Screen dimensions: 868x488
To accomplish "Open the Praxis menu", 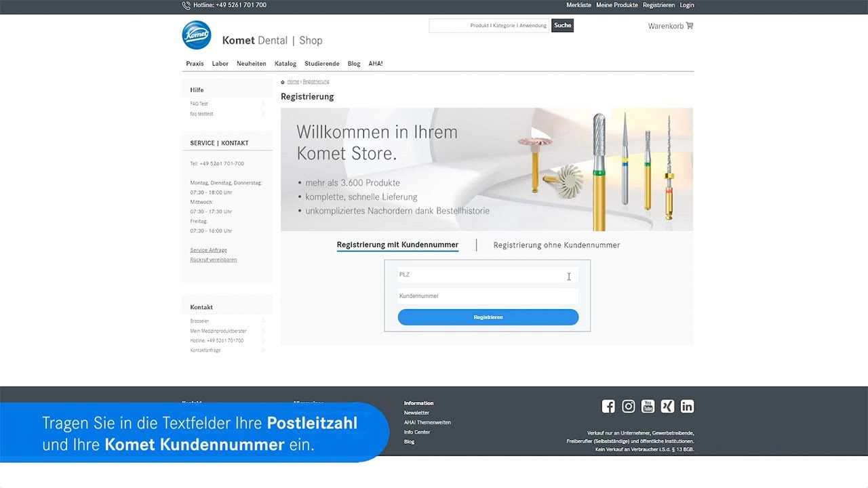I will pos(195,64).
